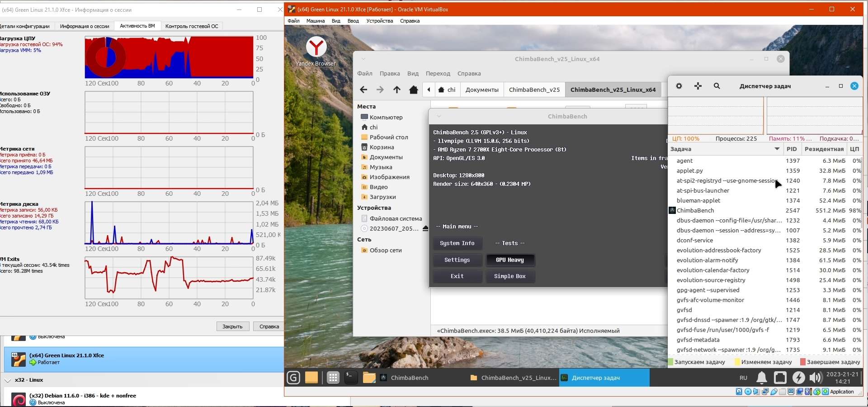This screenshot has height=407, width=868.
Task: Open the file manager launcher in taskbar
Action: pyautogui.click(x=369, y=378)
